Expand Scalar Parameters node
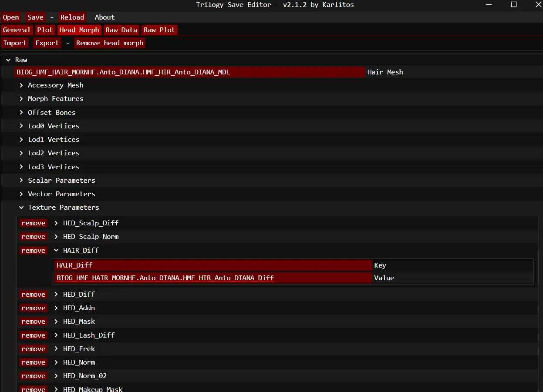This screenshot has height=392, width=543. pos(21,180)
